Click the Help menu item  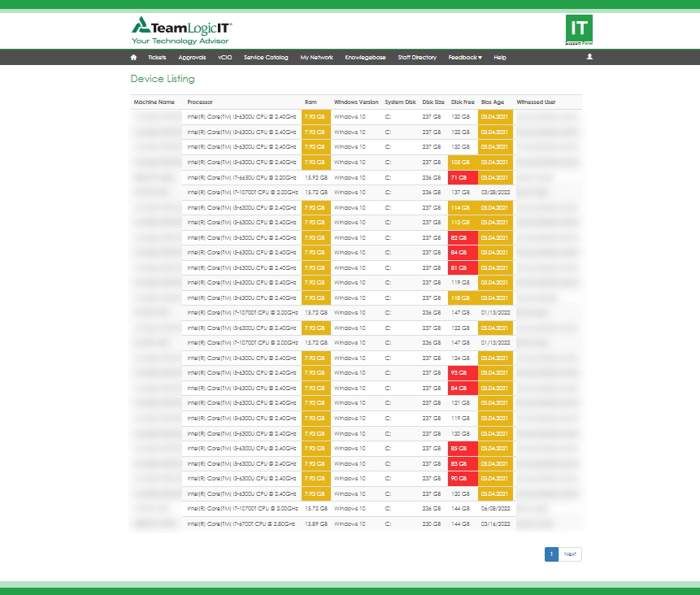pyautogui.click(x=500, y=58)
